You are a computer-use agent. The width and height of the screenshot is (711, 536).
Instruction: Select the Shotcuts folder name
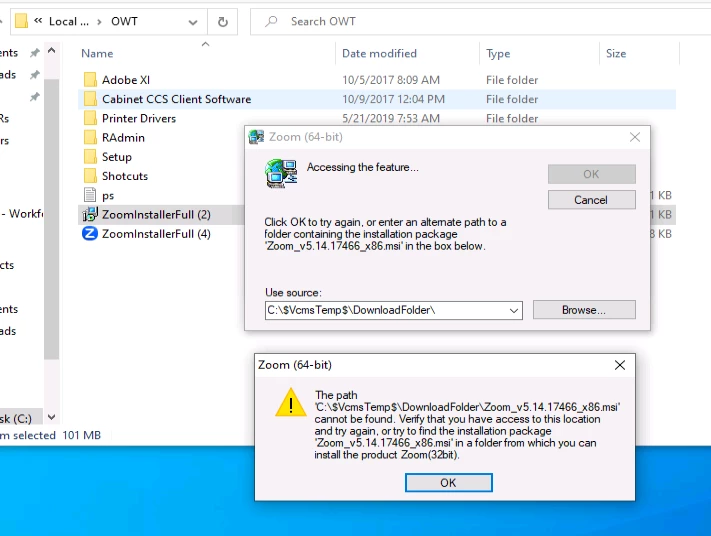[x=125, y=176]
